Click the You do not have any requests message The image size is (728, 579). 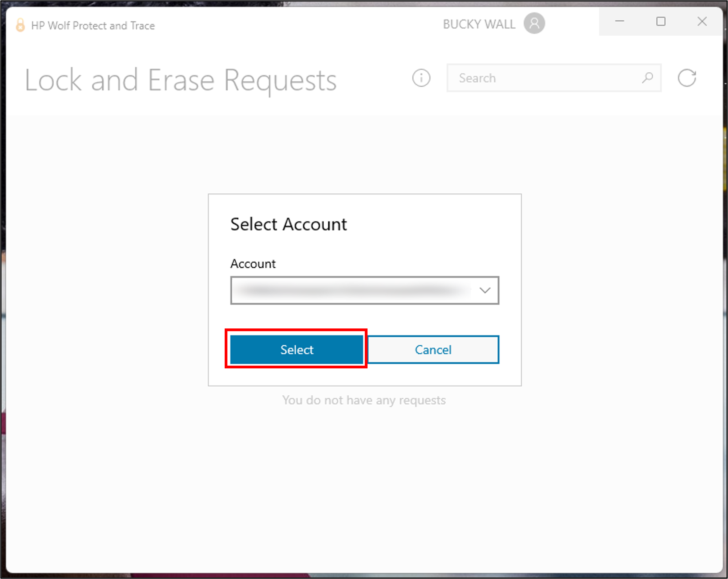(x=364, y=400)
